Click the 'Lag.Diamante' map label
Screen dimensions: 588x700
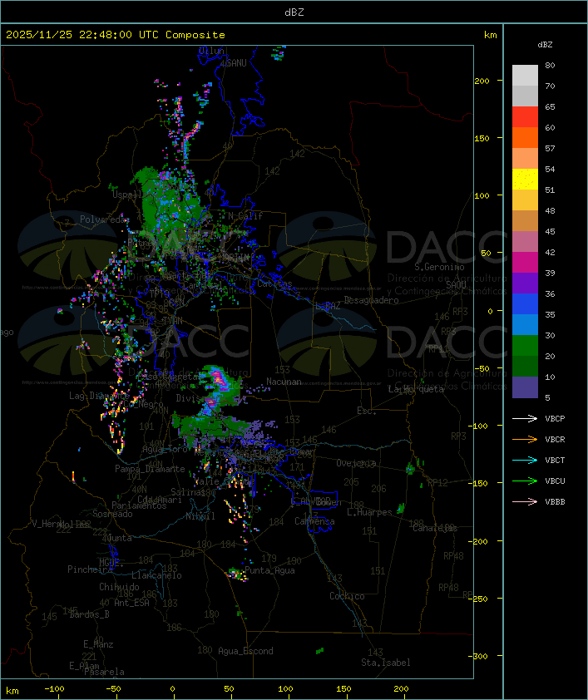coord(99,396)
